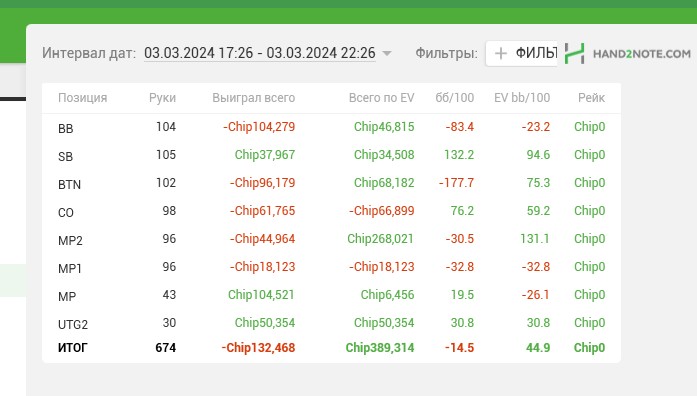Sort by Руки column header
The width and height of the screenshot is (697, 396).
point(162,98)
